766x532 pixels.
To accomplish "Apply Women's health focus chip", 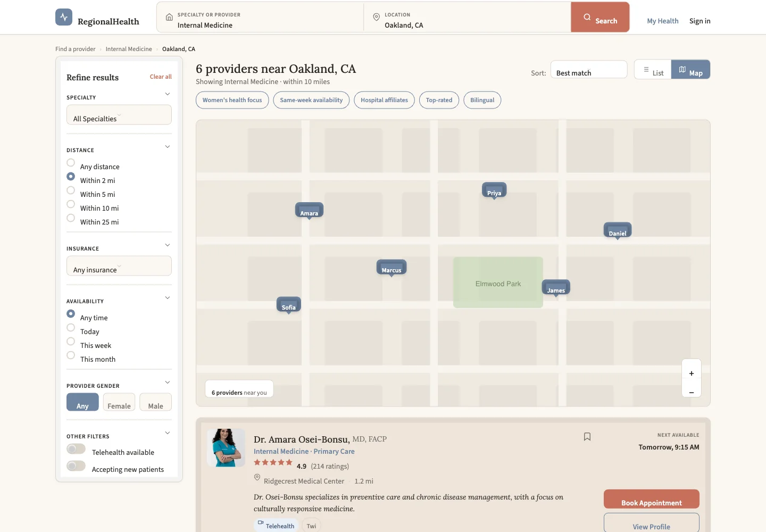I will click(232, 100).
